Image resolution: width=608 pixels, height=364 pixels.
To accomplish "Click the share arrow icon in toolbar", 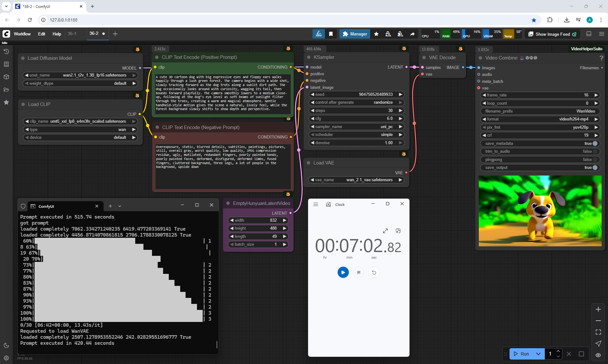I will (x=412, y=34).
